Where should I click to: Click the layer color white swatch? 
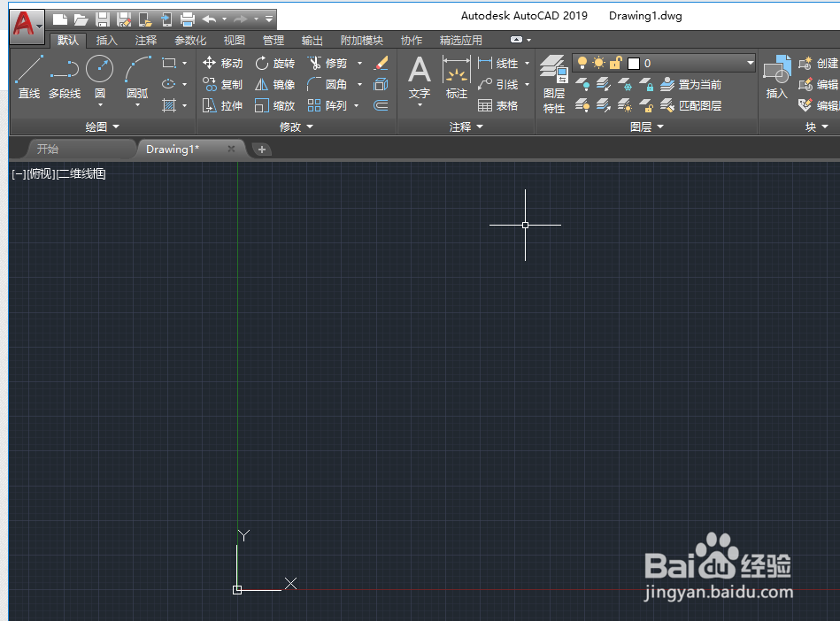point(634,64)
